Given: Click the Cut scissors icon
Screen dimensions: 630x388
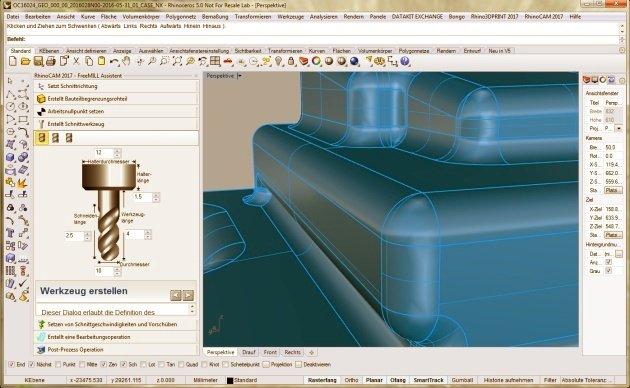Looking at the screenshot, I should [76, 61].
